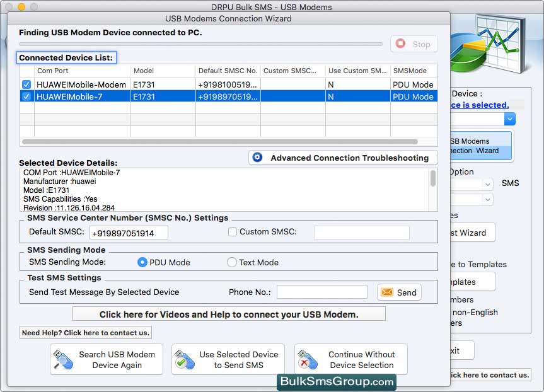Select the HUAWEIMobile-Modem device row
This screenshot has height=392, width=544.
click(229, 84)
